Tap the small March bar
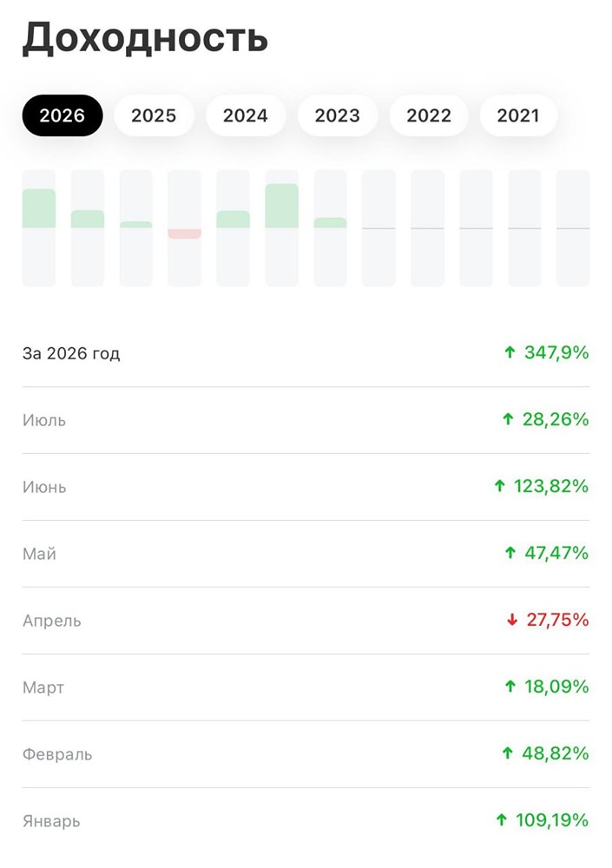Image resolution: width=612 pixels, height=868 pixels. (136, 225)
